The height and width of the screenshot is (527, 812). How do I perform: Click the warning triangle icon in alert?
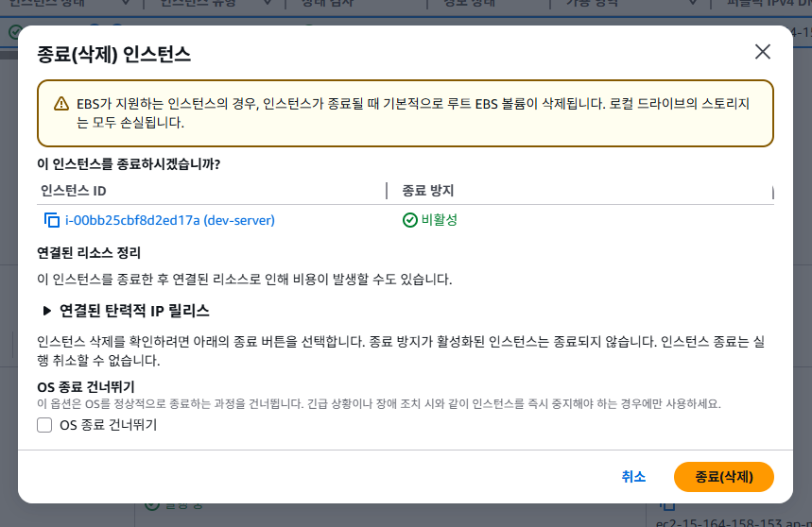pyautogui.click(x=61, y=104)
